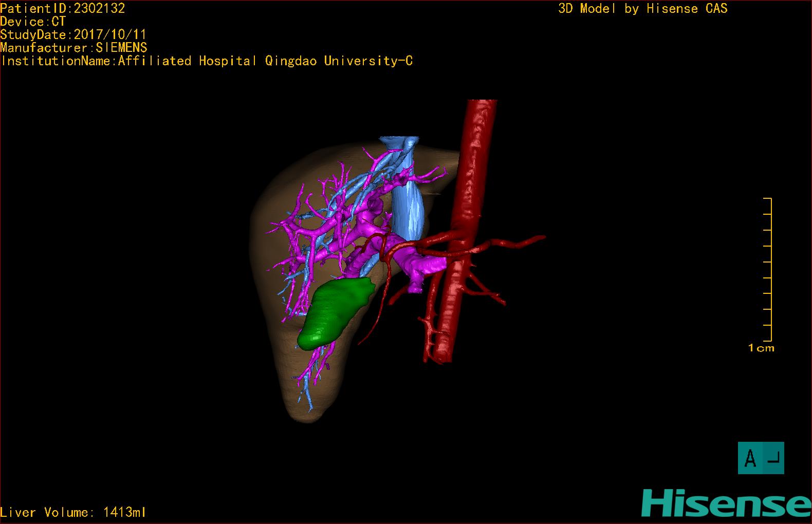This screenshot has height=524, width=812.
Task: Select the green tumor mass in the model
Action: [x=335, y=312]
